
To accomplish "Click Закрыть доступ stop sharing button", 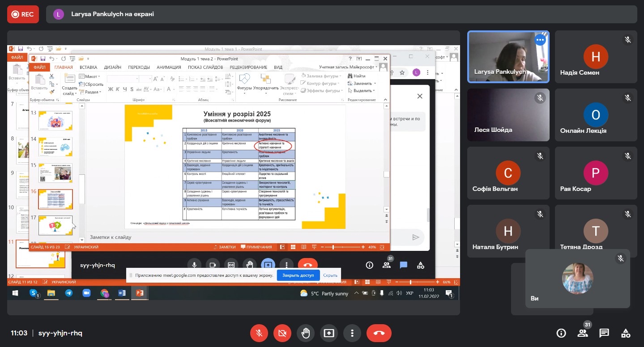I will 299,275.
